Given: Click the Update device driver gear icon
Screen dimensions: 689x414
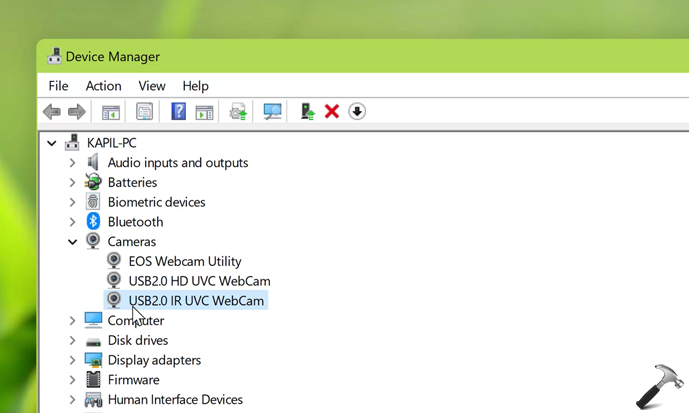Looking at the screenshot, I should (x=238, y=112).
